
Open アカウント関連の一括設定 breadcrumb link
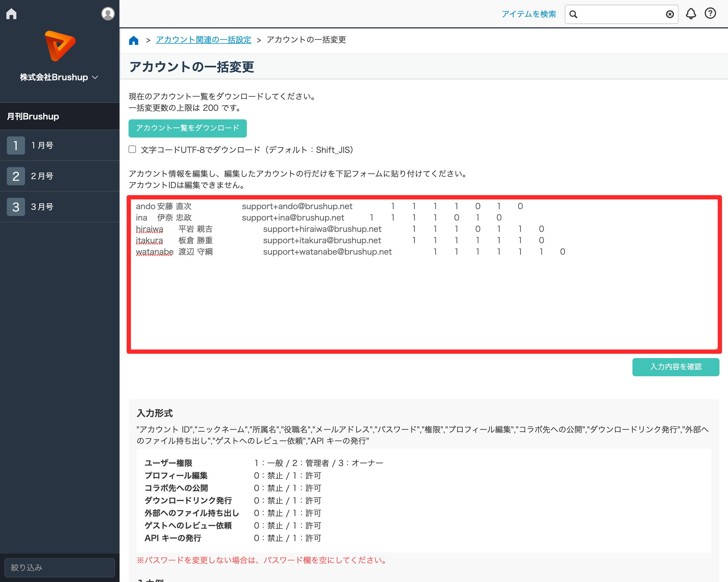pyautogui.click(x=204, y=40)
